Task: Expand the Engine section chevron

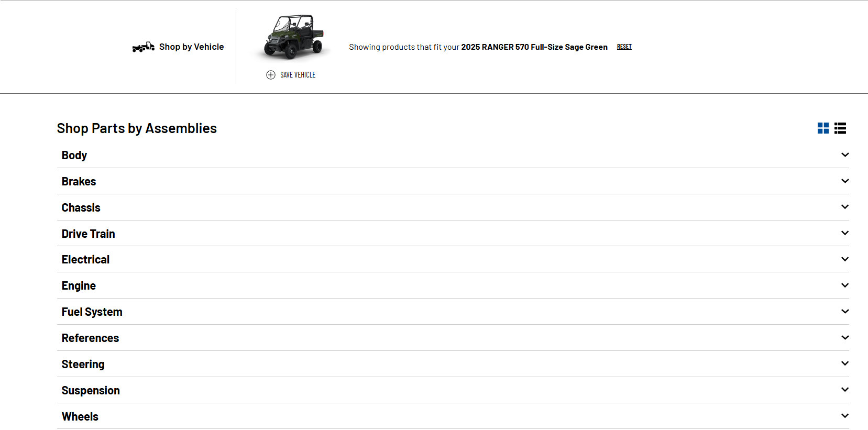Action: 844,285
